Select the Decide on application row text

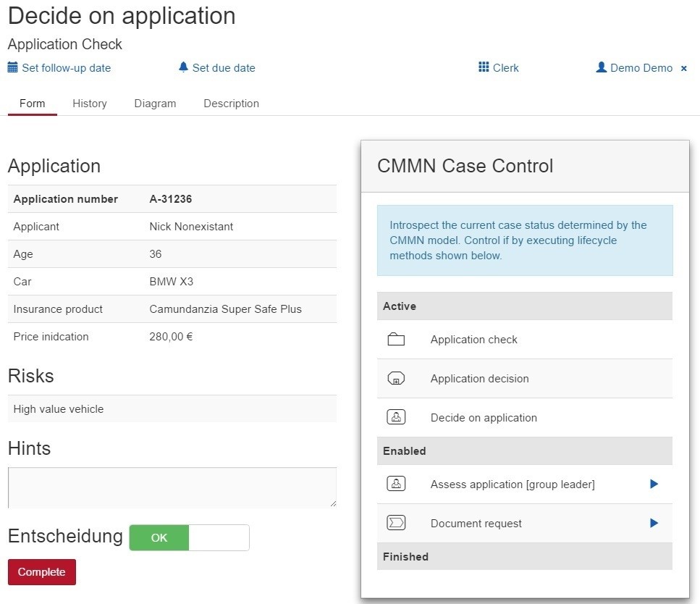point(484,418)
